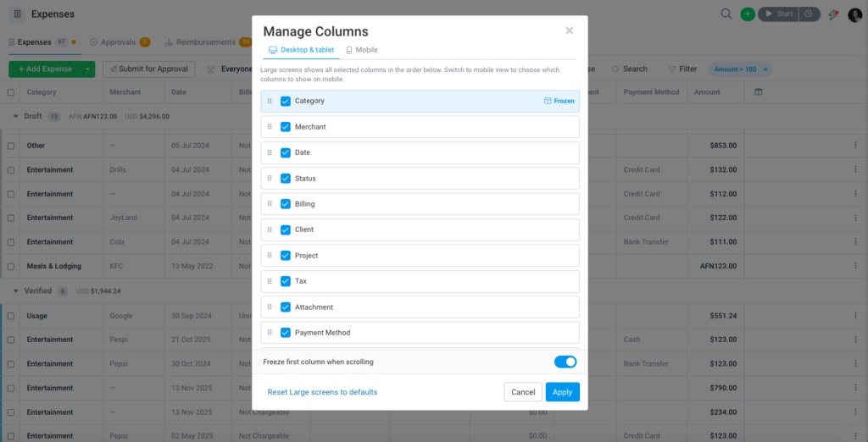Collapse the Verified expenses group
Screen dimensions: 868x442
15,291
